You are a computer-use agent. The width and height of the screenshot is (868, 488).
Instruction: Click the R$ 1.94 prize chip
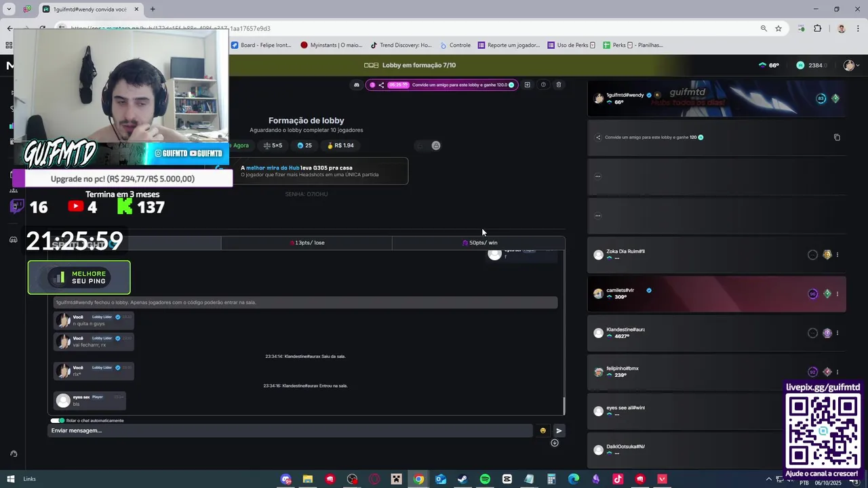(x=340, y=145)
